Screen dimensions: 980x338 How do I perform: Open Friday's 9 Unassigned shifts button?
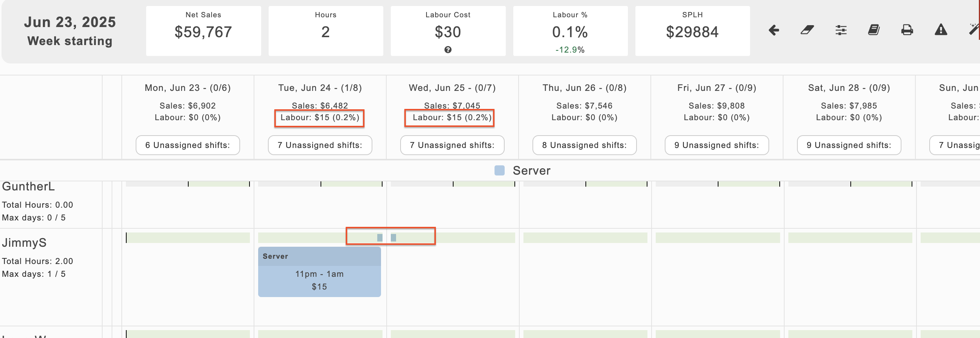(716, 145)
